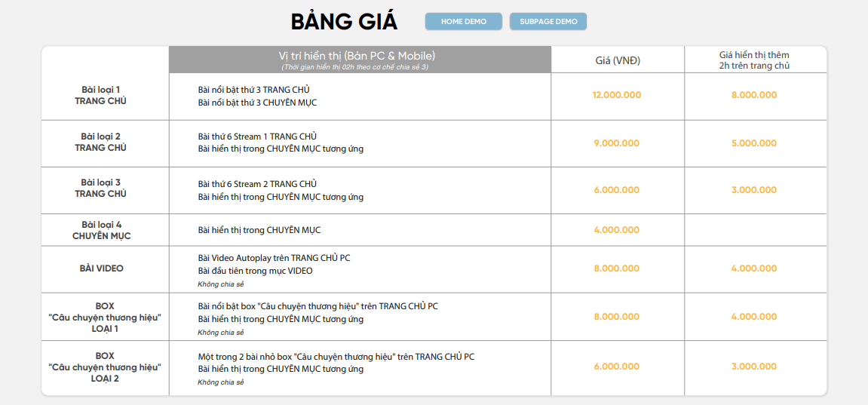Image resolution: width=868 pixels, height=405 pixels.
Task: Select the 'Bài loại 2 TRANG CHỦ' row label
Action: [101, 143]
